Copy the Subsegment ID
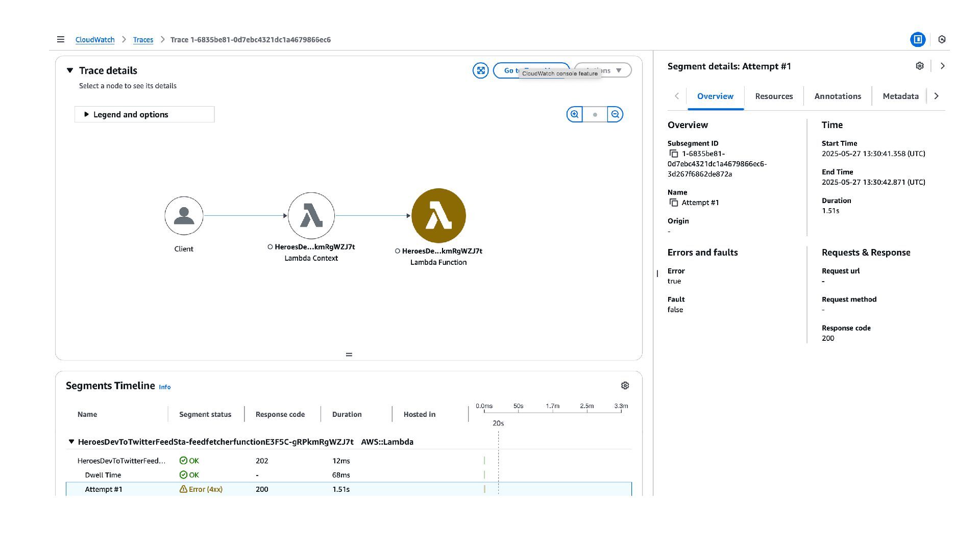 tap(674, 154)
